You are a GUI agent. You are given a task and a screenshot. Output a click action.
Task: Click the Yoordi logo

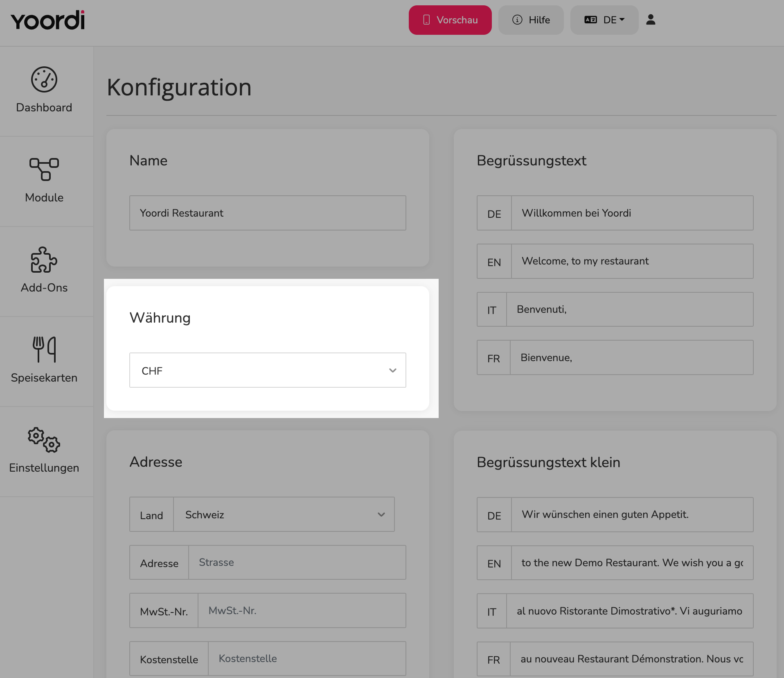[x=48, y=20]
